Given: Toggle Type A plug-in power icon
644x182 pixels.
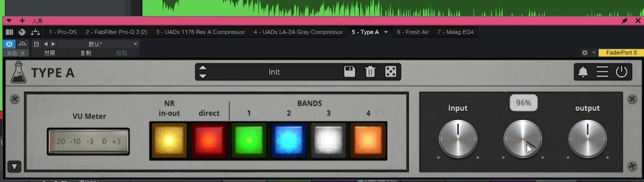Looking at the screenshot, I should [621, 72].
